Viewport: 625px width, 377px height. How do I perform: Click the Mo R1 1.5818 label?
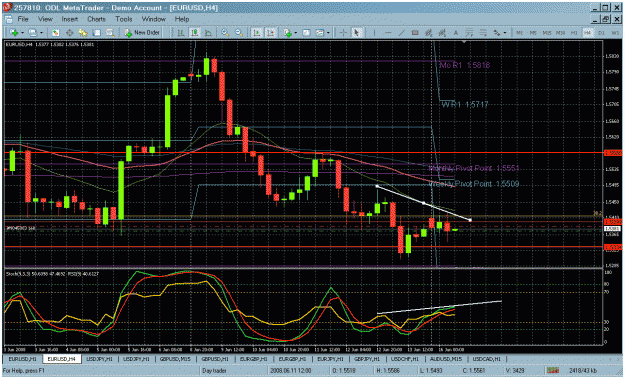465,65
